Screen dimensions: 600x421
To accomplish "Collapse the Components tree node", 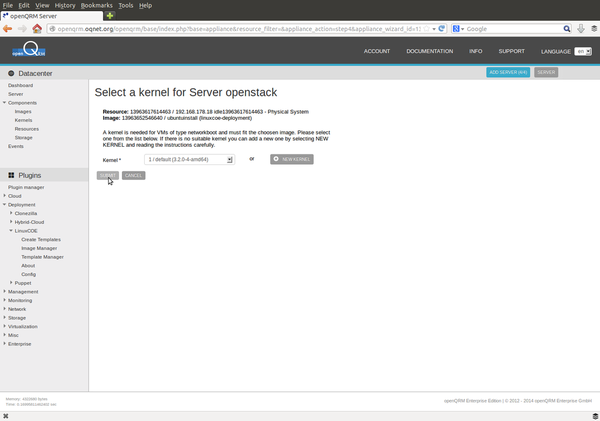I will pyautogui.click(x=4, y=103).
